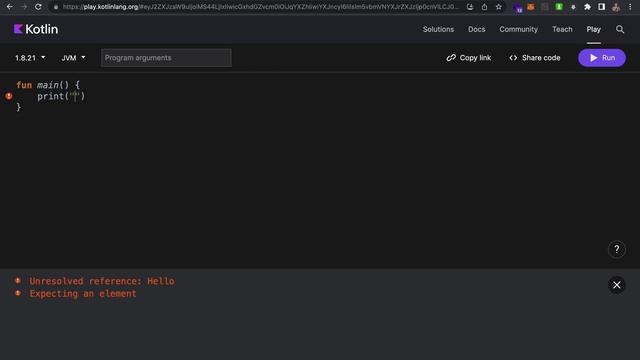640x360 pixels.
Task: Select the play.kotlinlang.org URL in the address bar
Action: [x=260, y=7]
